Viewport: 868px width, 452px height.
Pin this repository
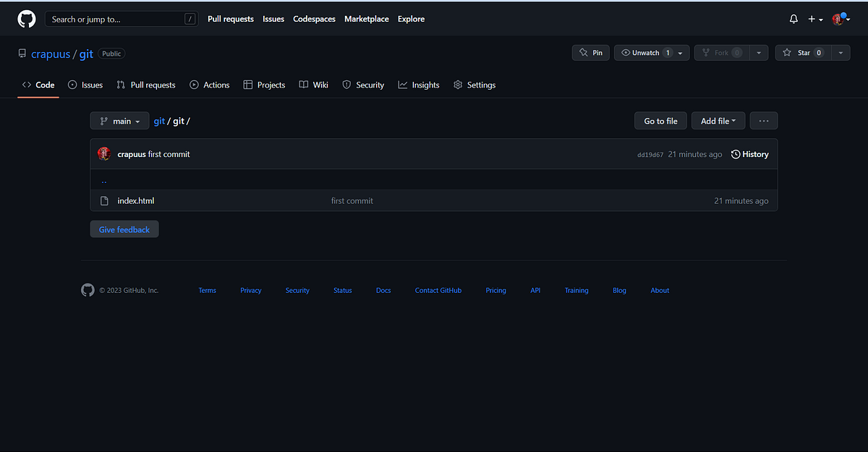coord(590,52)
